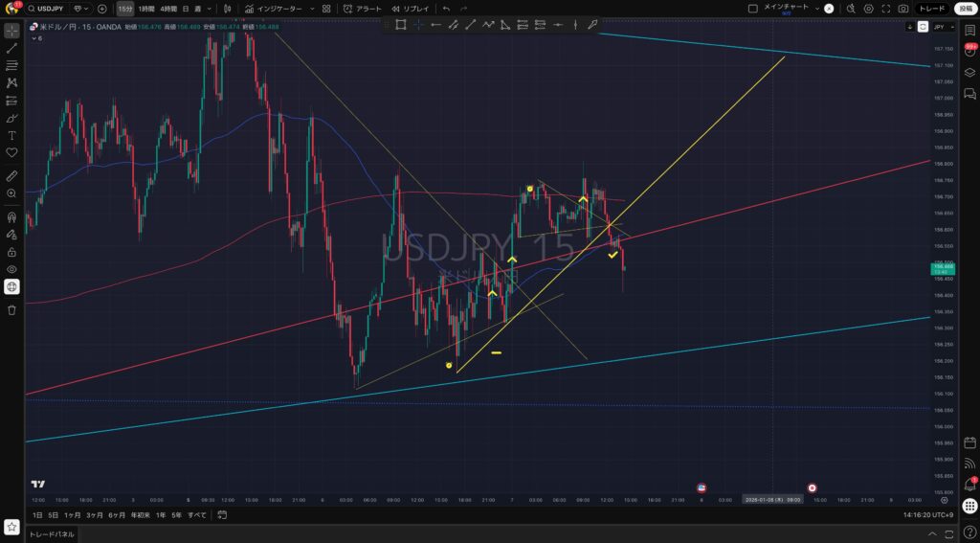Screen dimensions: 980x543
Task: Set date range to すべて
Action: 197,515
